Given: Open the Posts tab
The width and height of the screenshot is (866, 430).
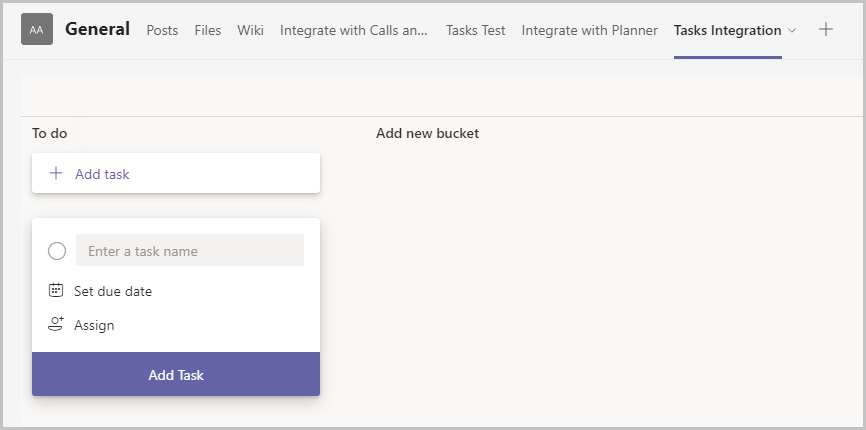Looking at the screenshot, I should (162, 30).
